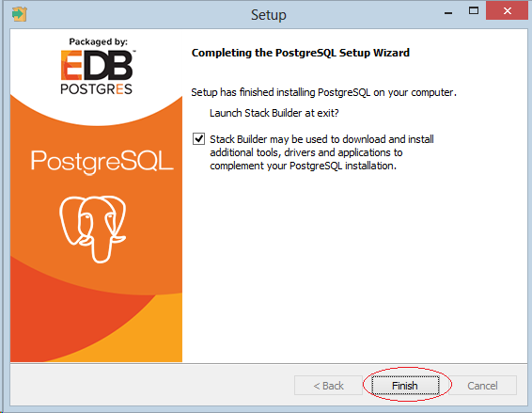This screenshot has width=532, height=413.
Task: Click the 'Launch Stack Builder at exit?' label
Action: [x=274, y=113]
